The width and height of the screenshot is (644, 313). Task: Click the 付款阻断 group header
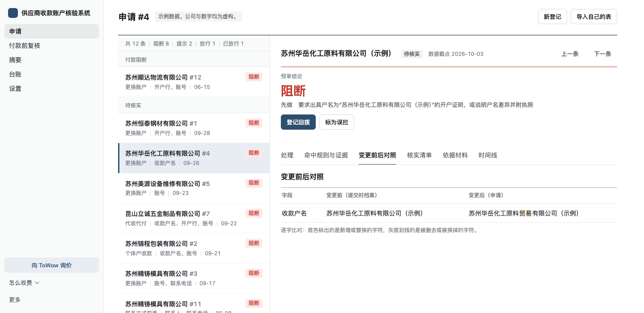[x=194, y=59]
